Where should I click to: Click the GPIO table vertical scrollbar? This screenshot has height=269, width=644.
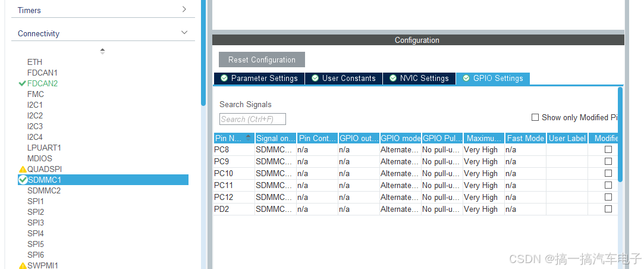pos(620,134)
